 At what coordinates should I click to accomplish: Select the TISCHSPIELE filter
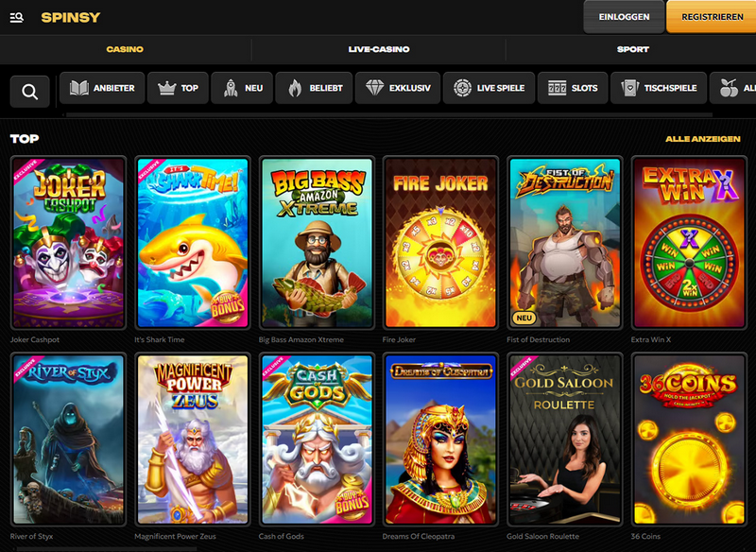[659, 87]
